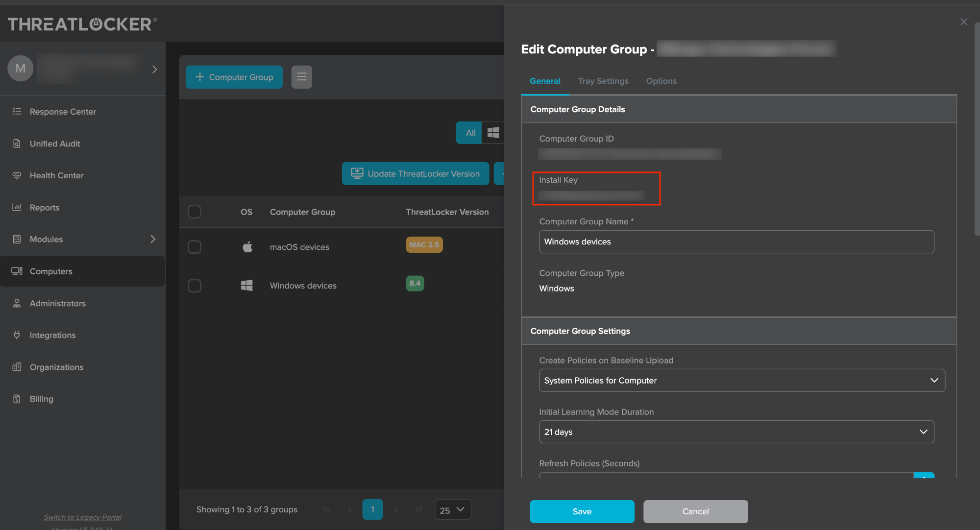Open the macOS devices group
Screen dimensions: 980x530
click(299, 247)
